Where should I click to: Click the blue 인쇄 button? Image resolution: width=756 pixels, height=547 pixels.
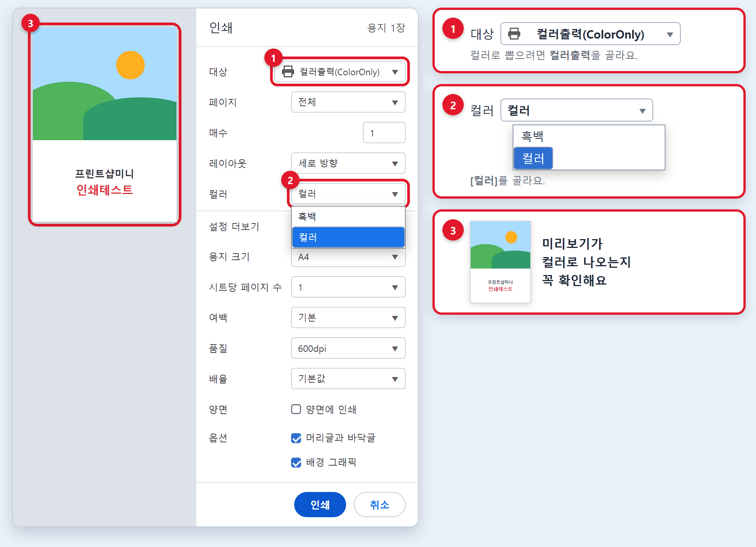[320, 505]
